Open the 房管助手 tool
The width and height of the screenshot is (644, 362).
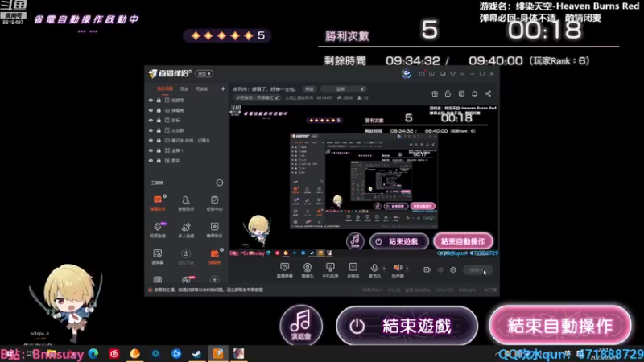[186, 204]
